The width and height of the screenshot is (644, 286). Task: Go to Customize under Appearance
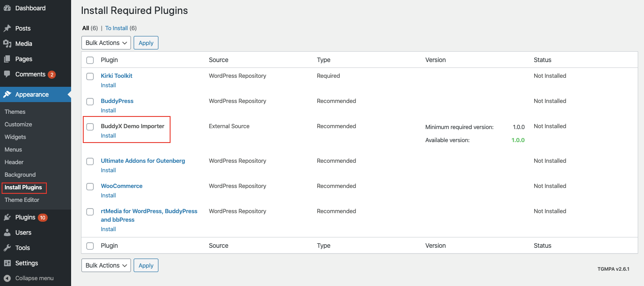pos(18,124)
